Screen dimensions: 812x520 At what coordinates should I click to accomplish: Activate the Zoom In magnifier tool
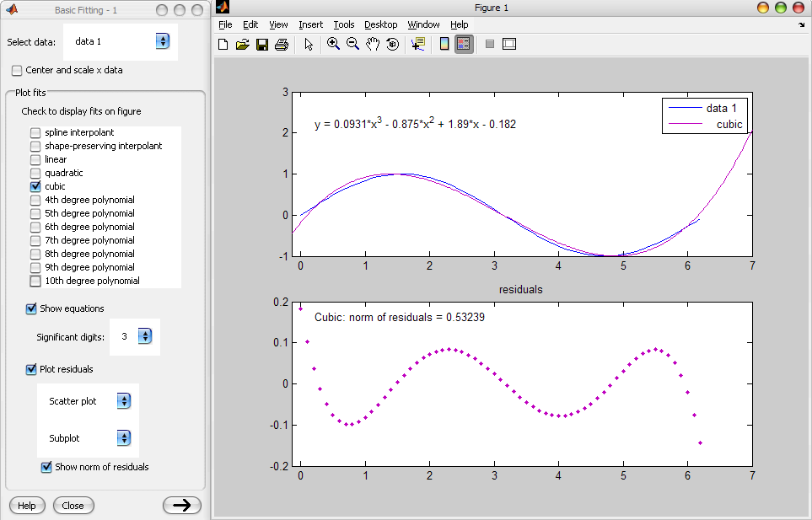[334, 45]
